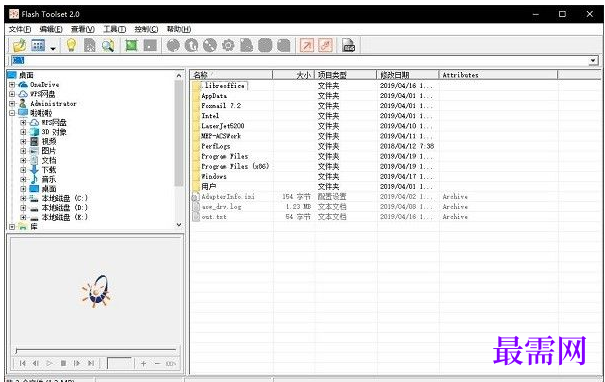
Task: Click the zoom in plus button
Action: (x=144, y=363)
